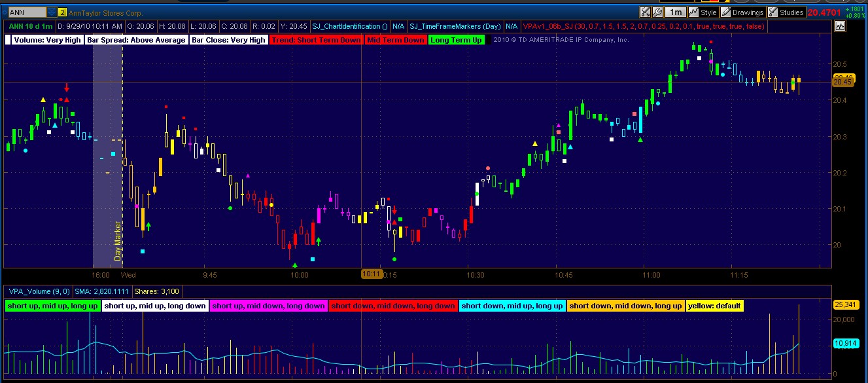Click the symbol input field showing ANN
The width and height of the screenshot is (868, 383).
click(26, 12)
